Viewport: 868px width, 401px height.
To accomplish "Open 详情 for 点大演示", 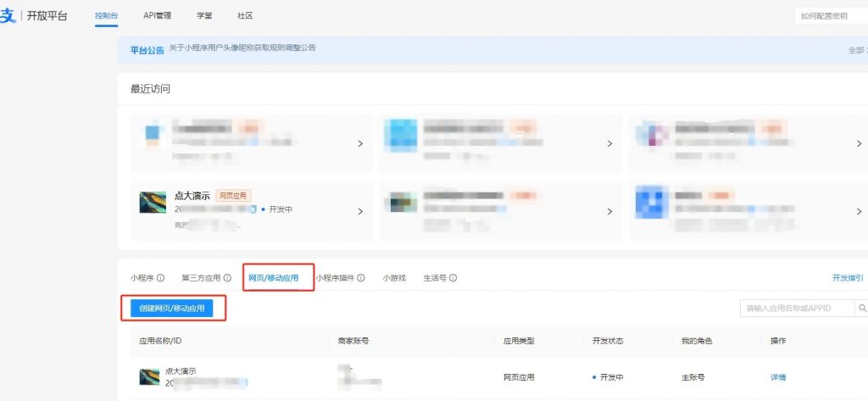I will (x=778, y=377).
